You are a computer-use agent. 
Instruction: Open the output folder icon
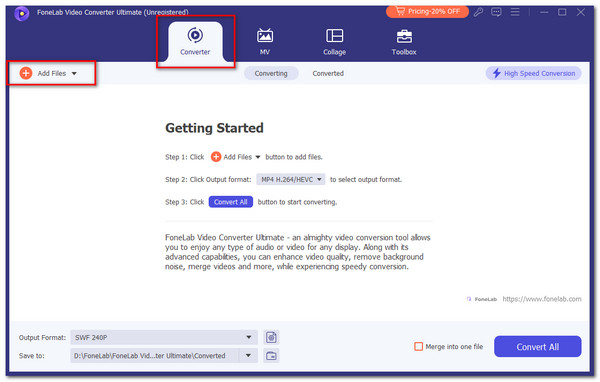point(271,356)
